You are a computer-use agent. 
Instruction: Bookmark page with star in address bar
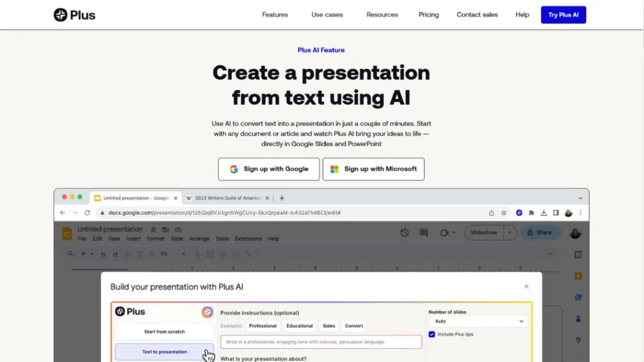point(504,212)
